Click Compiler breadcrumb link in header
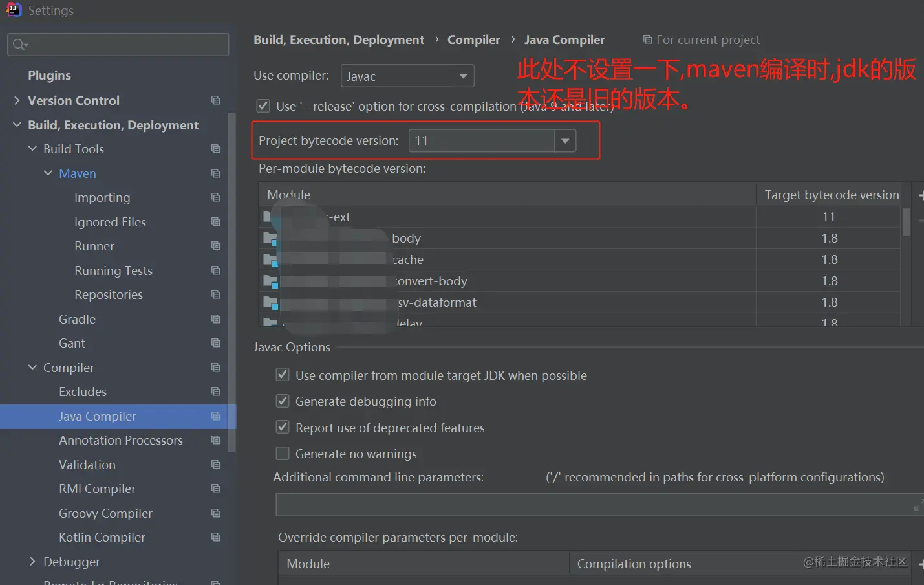 coord(473,40)
